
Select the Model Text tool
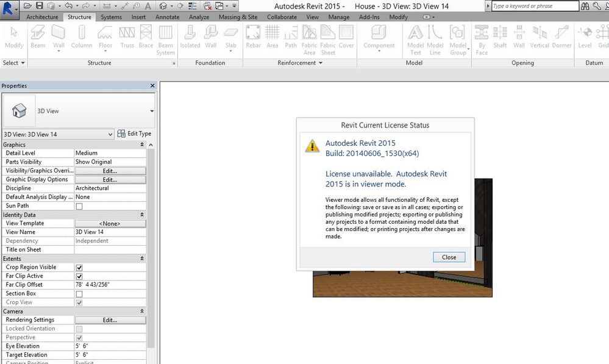pos(415,40)
